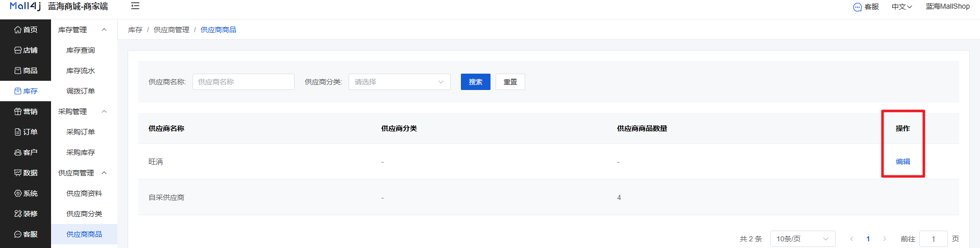The width and height of the screenshot is (980, 248).
Task: Open 系统 in the main nav
Action: [26, 193]
